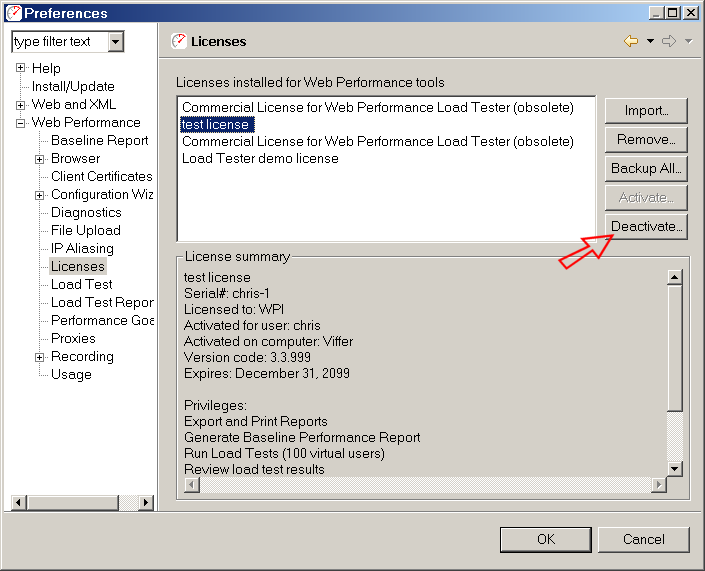Click the Remove... button

[x=646, y=139]
